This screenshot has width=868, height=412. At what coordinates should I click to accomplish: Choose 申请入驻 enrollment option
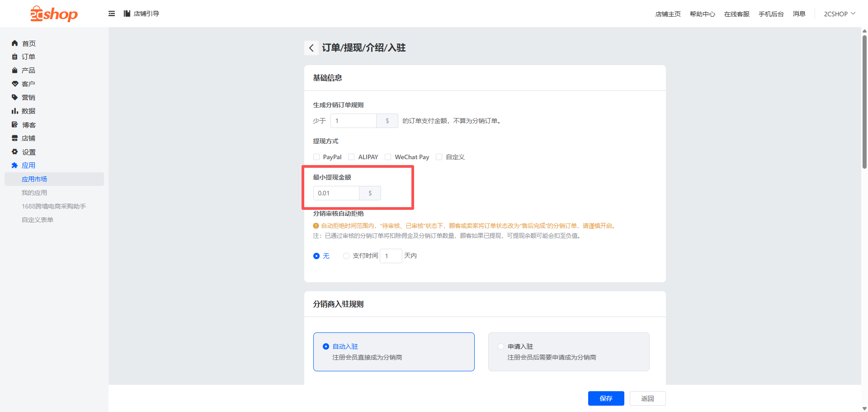click(x=501, y=346)
